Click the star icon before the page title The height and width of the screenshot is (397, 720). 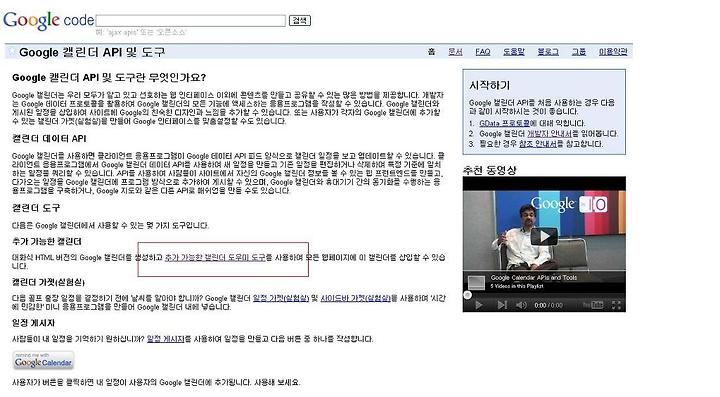pyautogui.click(x=12, y=52)
